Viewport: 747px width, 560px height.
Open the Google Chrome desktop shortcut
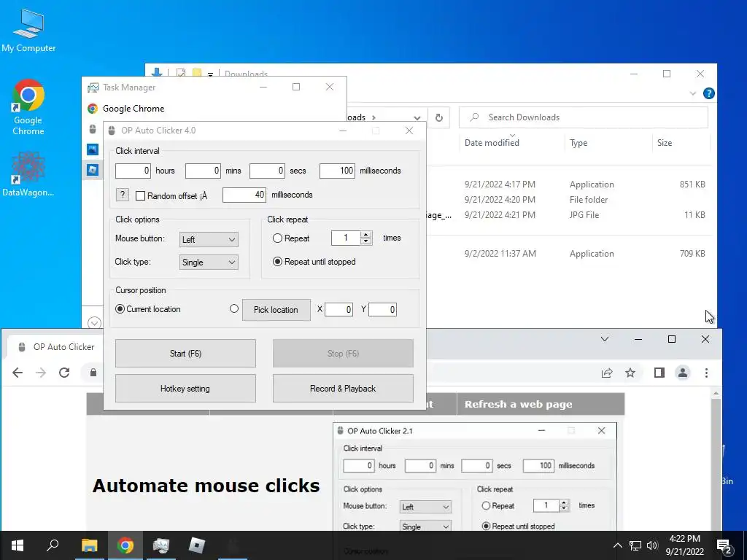28,107
